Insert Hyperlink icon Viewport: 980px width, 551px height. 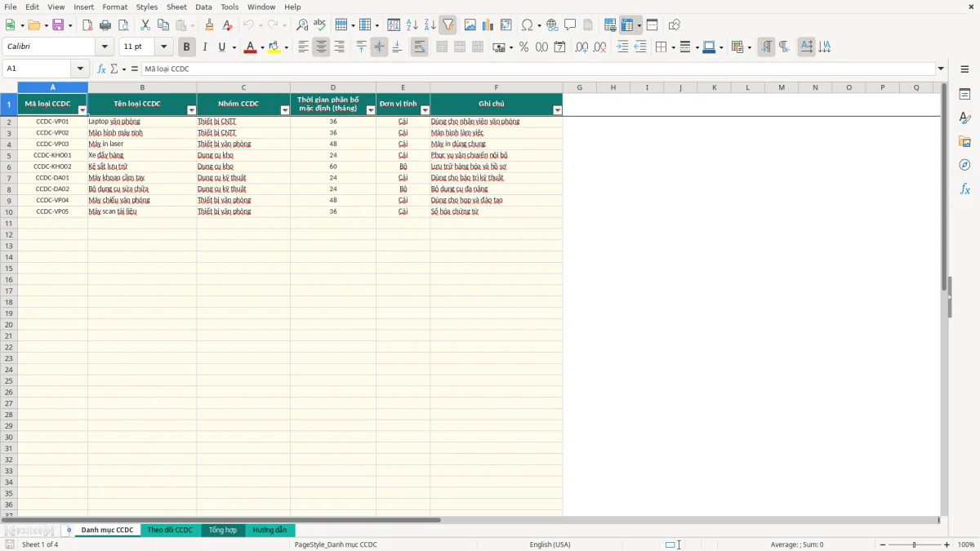click(x=552, y=25)
